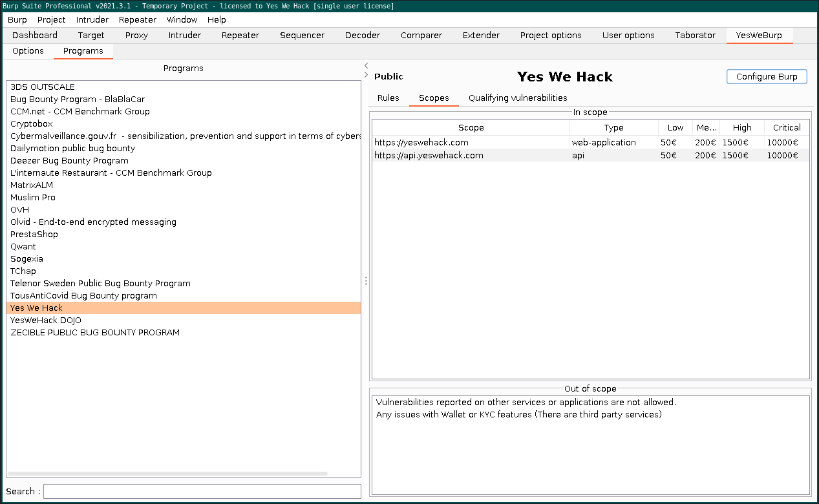
Task: Go to the Intruder tool tab
Action: point(185,36)
